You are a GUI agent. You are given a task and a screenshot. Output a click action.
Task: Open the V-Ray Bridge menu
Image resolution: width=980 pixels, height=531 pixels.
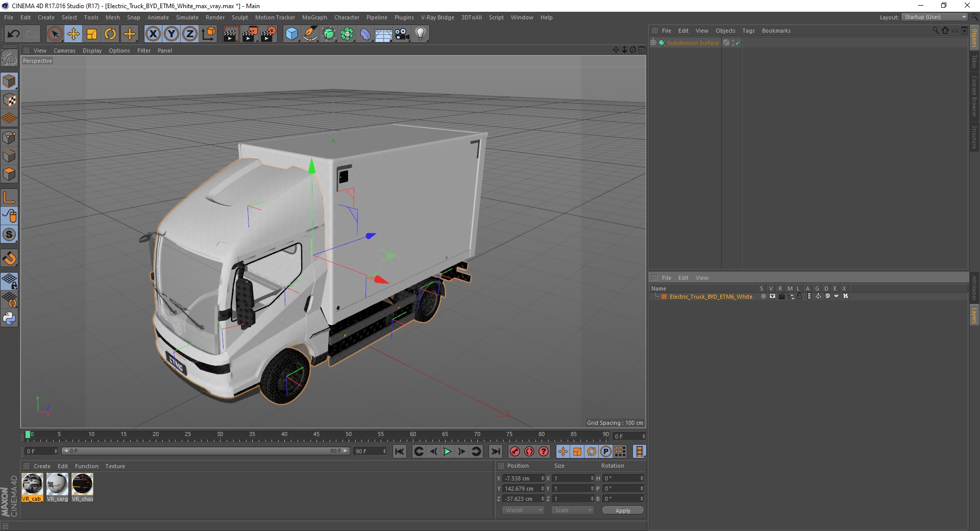437,17
